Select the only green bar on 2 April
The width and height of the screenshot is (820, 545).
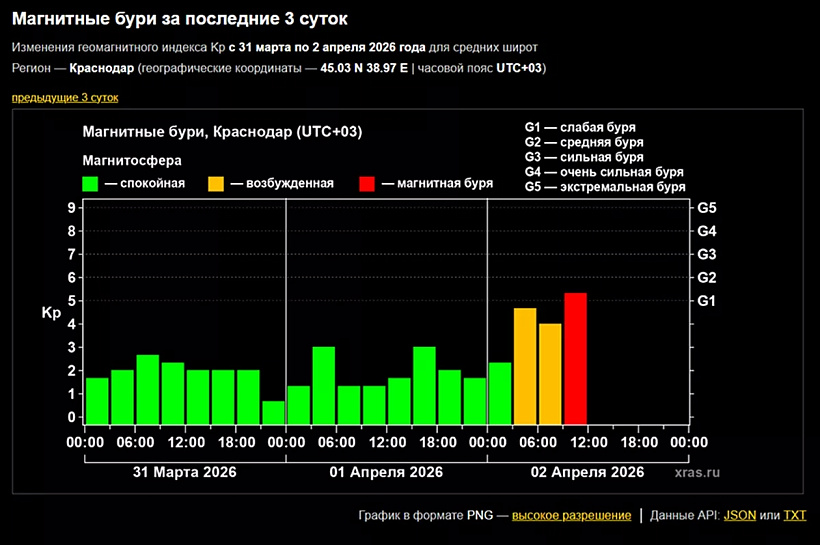pyautogui.click(x=500, y=393)
